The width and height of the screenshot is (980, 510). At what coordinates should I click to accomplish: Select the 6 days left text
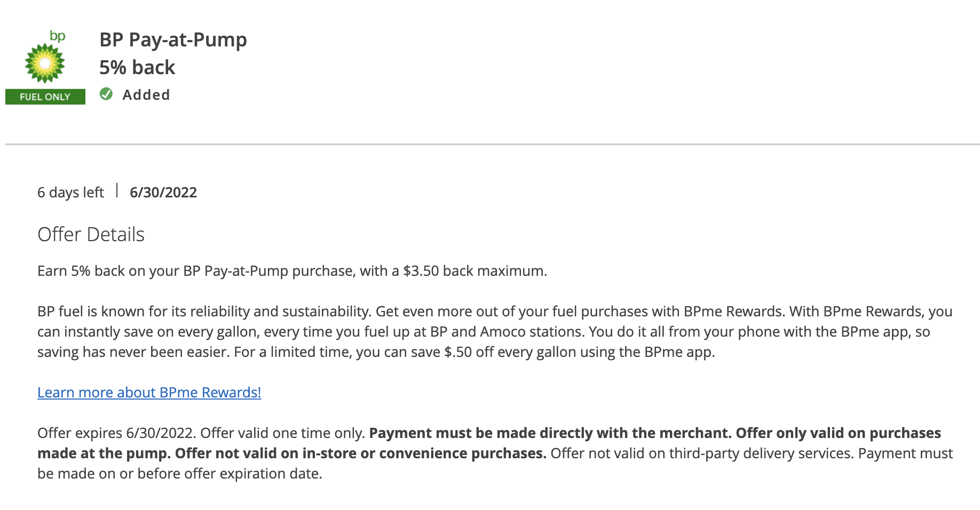(x=70, y=193)
